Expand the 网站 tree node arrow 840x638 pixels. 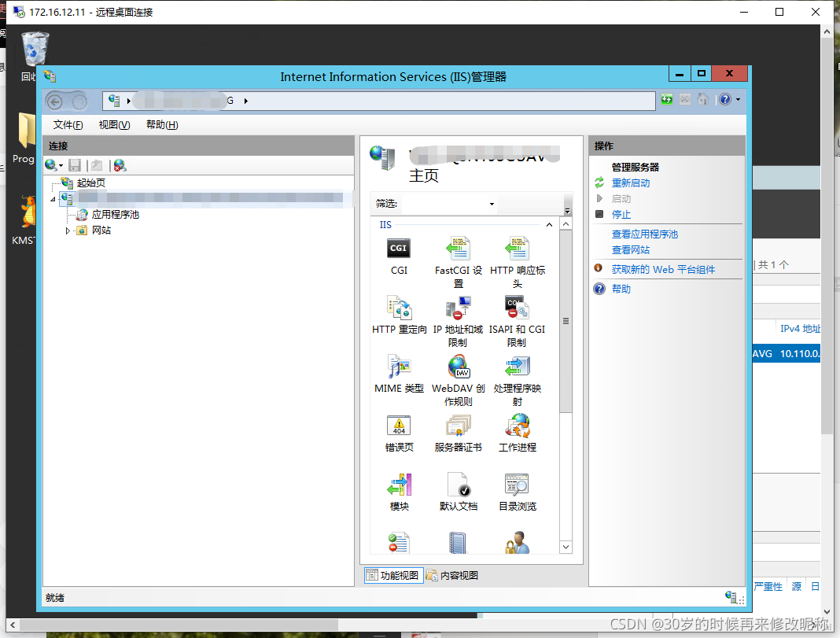click(x=68, y=230)
